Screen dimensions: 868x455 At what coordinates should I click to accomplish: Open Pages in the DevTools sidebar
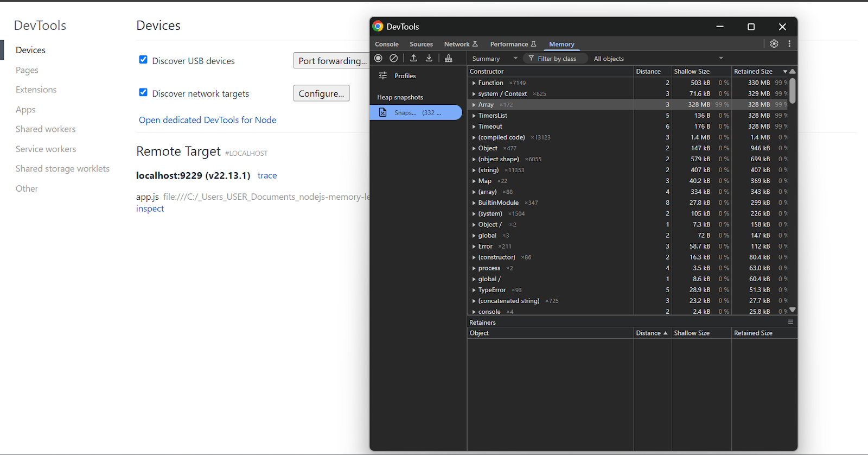click(x=27, y=70)
